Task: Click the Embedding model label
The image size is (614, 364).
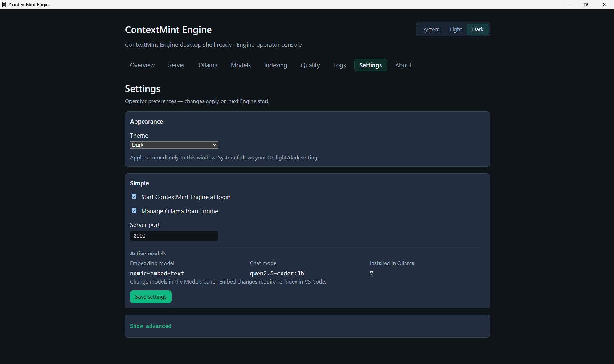Action: (152, 263)
